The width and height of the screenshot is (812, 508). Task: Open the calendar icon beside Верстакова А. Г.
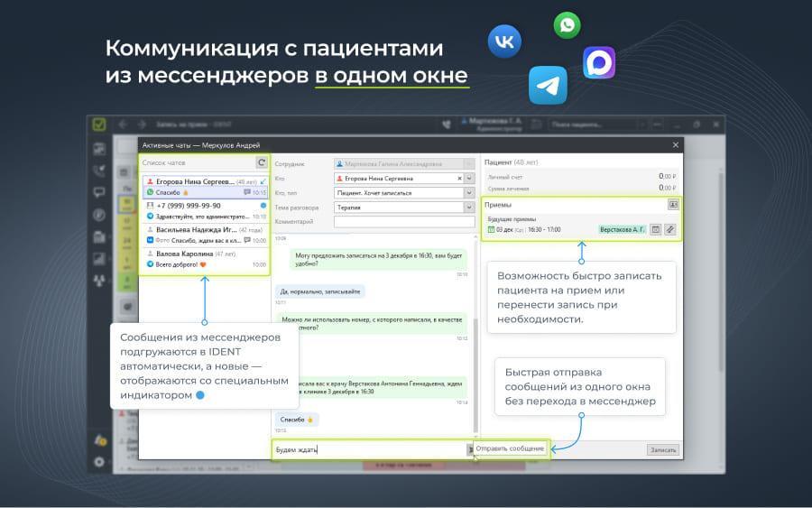click(656, 229)
